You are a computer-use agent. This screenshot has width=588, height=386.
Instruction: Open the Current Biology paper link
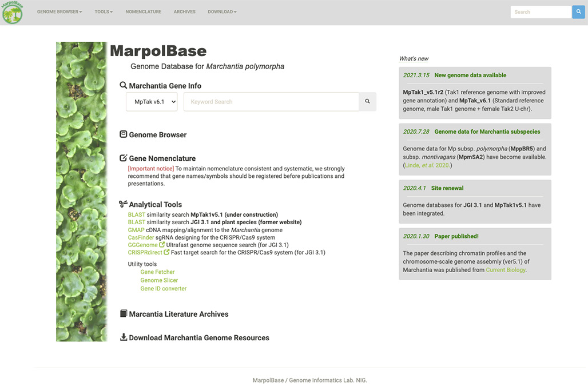tap(505, 270)
